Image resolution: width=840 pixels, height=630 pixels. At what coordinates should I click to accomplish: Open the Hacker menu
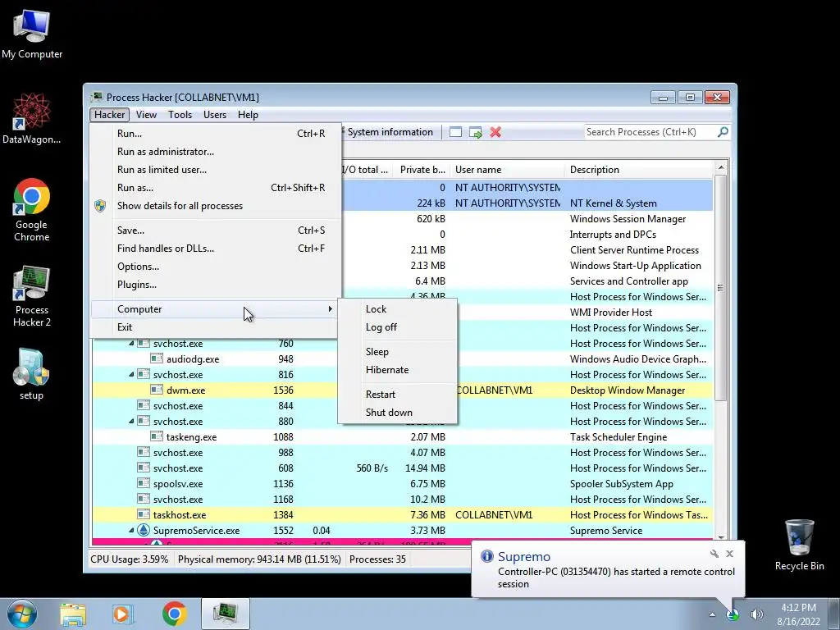coord(109,115)
